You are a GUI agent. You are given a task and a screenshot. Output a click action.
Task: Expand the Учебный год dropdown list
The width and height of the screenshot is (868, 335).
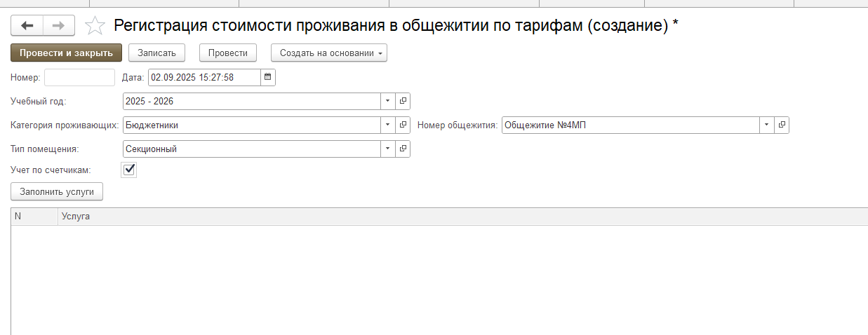pyautogui.click(x=388, y=102)
